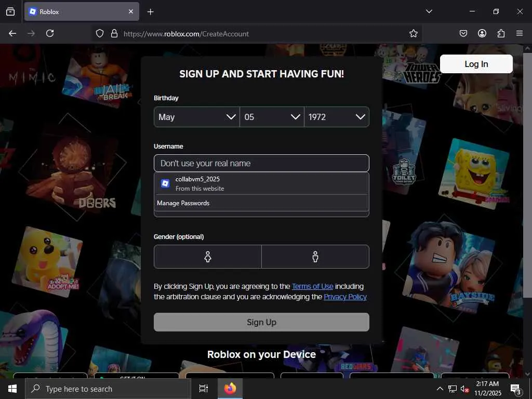Image resolution: width=532 pixels, height=399 pixels.
Task: View site security padlock info
Action: coord(114,34)
